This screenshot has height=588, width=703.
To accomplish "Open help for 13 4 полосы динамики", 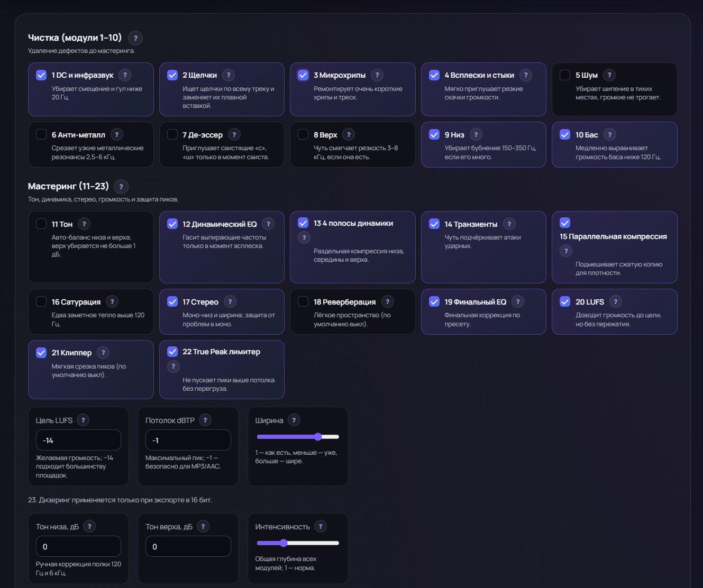I will (304, 238).
